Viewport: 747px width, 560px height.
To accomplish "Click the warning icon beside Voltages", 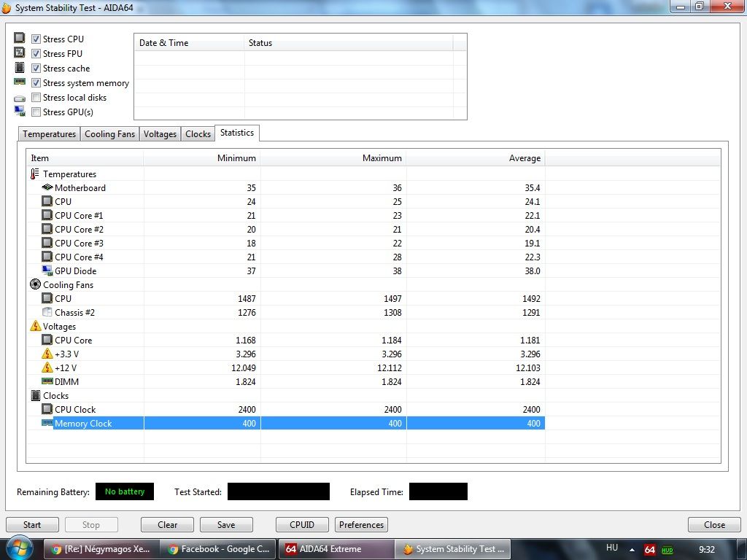I will [x=35, y=326].
